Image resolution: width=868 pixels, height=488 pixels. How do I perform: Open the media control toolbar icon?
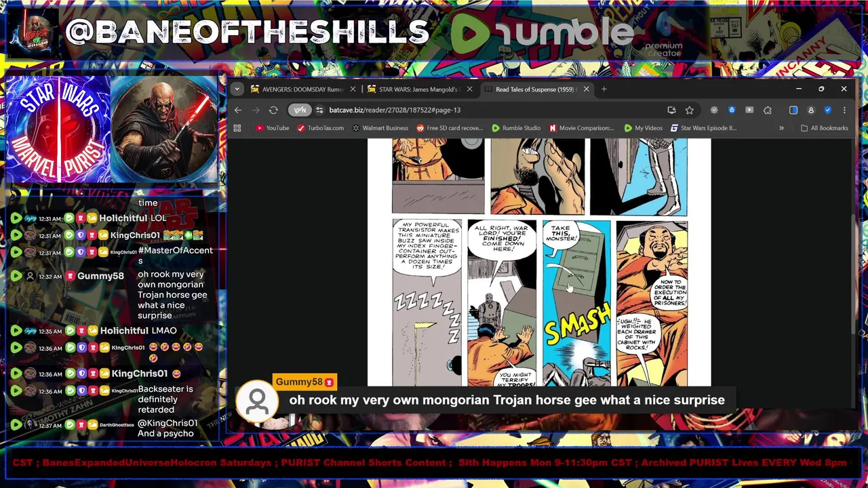749,110
